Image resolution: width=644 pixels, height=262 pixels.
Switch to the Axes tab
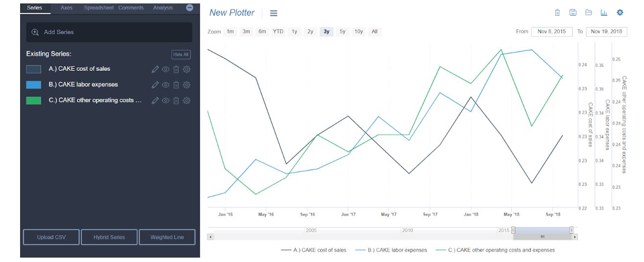(x=67, y=8)
